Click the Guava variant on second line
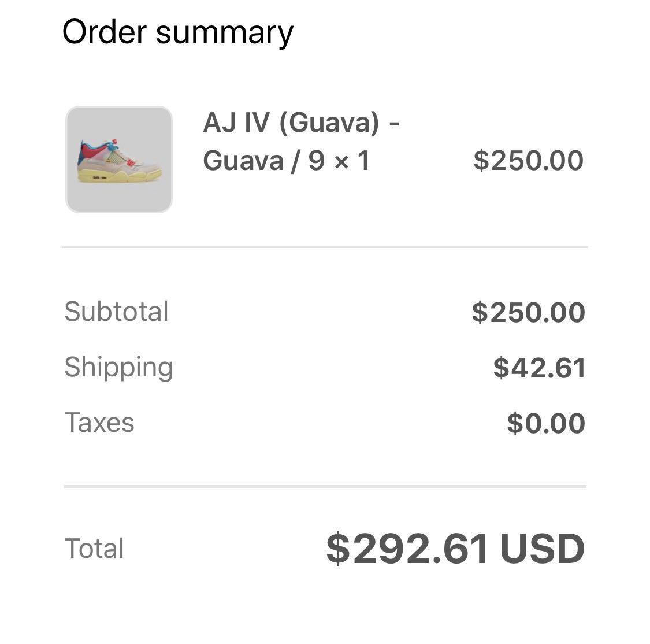Viewport: 650px width, 644px height. click(x=243, y=161)
